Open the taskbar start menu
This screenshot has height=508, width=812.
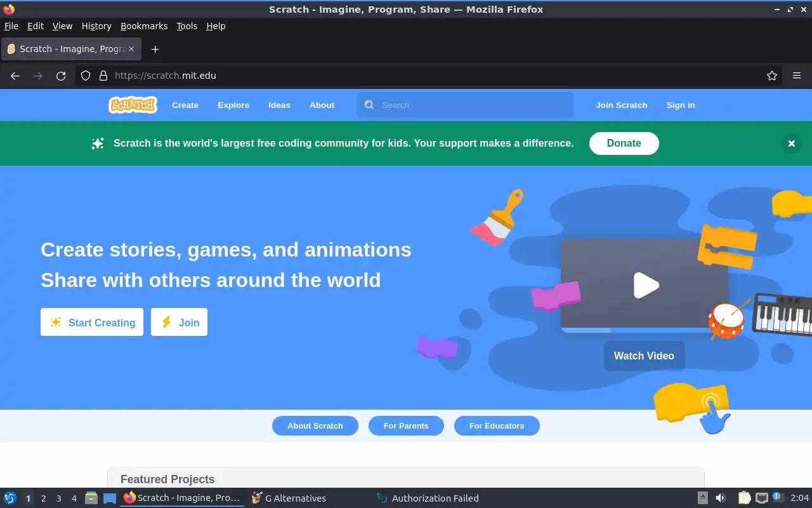(x=10, y=498)
